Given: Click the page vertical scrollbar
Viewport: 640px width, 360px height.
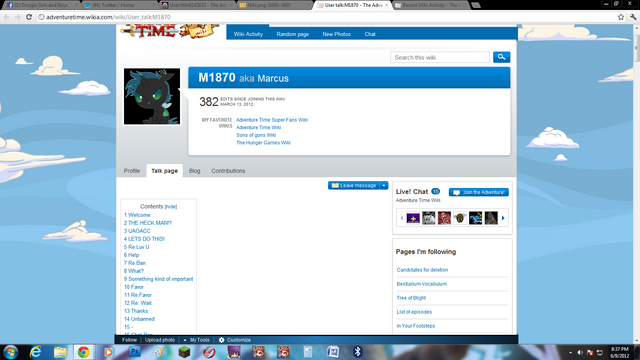Looking at the screenshot, I should tap(636, 184).
